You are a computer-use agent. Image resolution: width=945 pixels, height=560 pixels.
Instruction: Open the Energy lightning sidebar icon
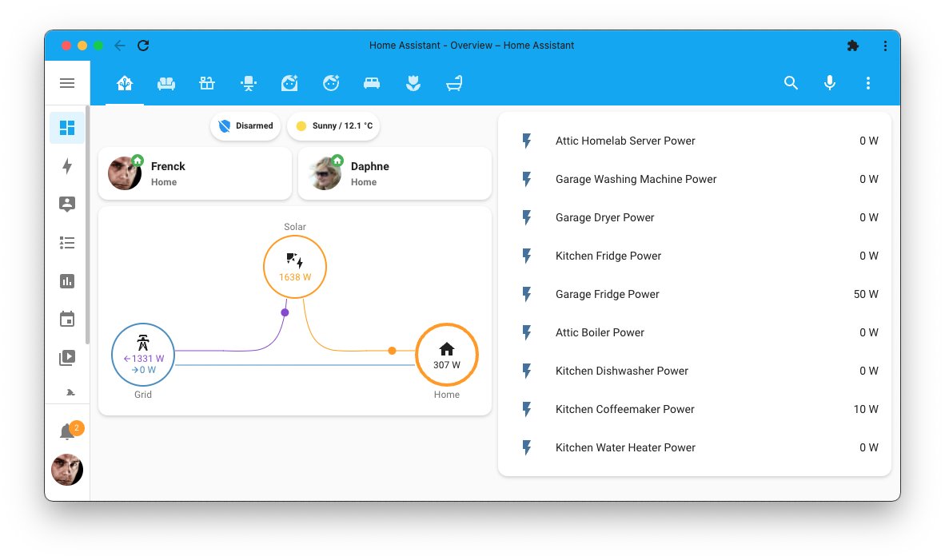67,166
